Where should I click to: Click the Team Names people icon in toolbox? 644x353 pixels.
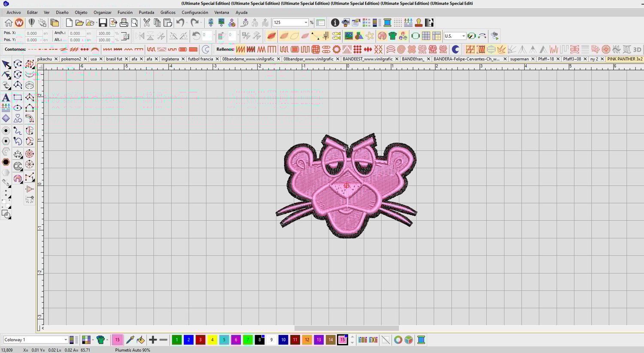(6, 108)
